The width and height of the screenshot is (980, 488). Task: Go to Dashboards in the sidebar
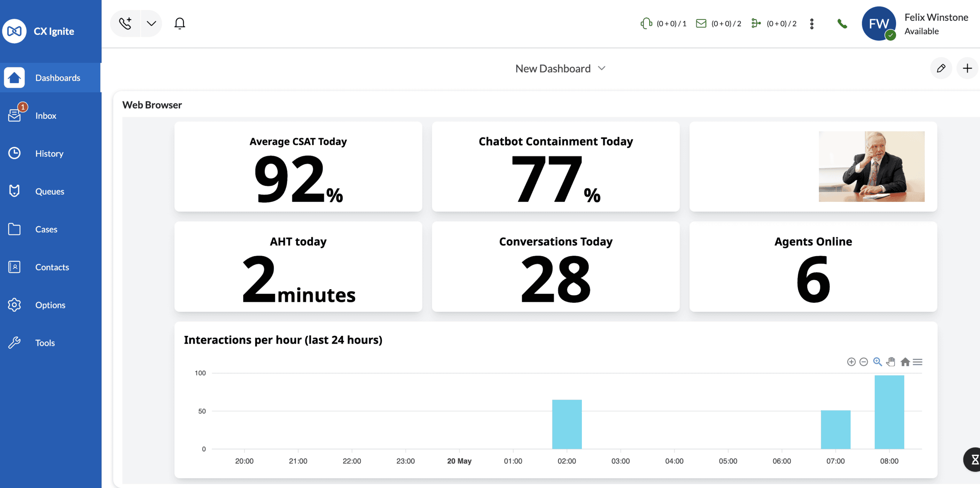tap(50, 78)
